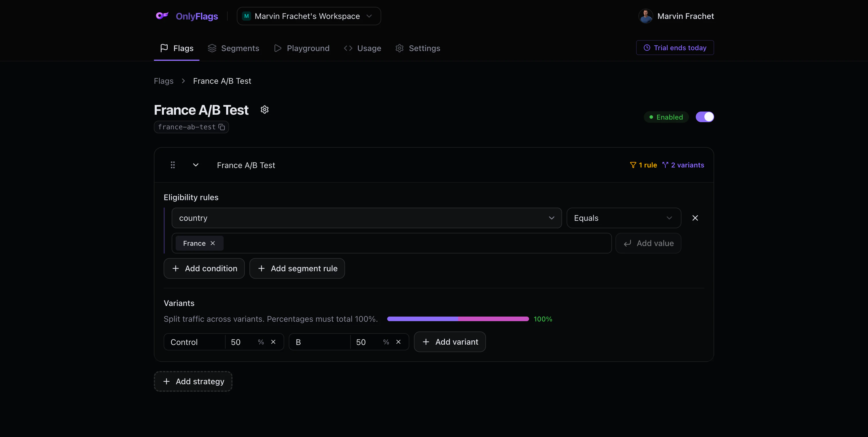
Task: Switch to the Segments tab
Action: pos(234,48)
